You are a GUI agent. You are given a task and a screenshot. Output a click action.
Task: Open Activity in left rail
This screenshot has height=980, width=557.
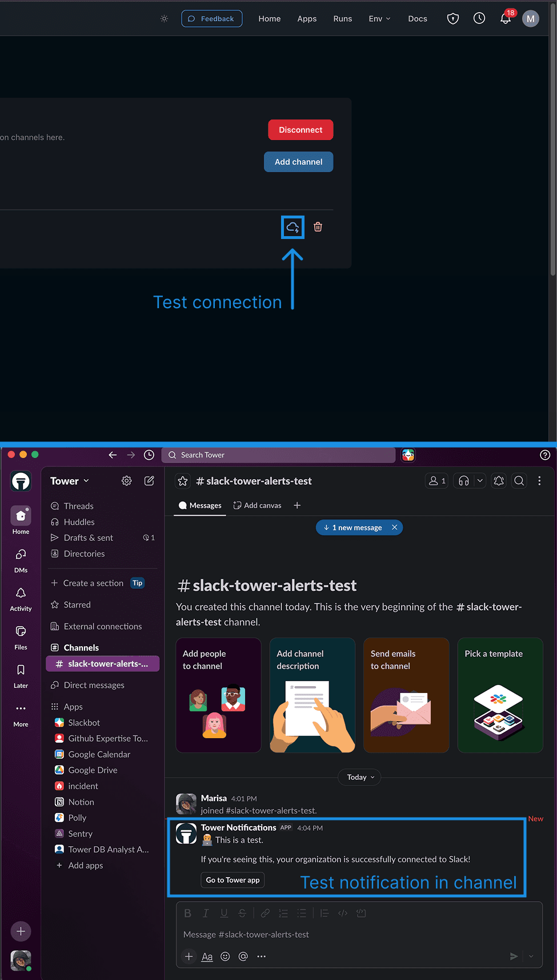point(21,599)
